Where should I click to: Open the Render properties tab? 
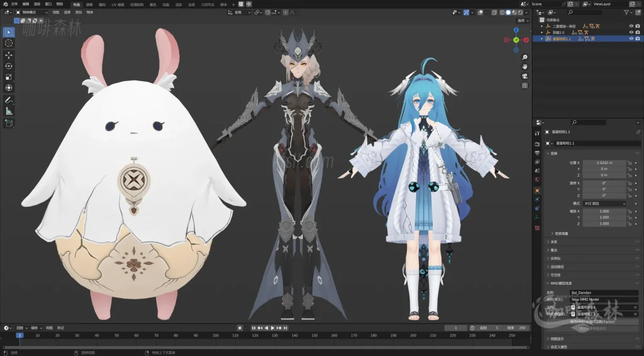pos(537,144)
